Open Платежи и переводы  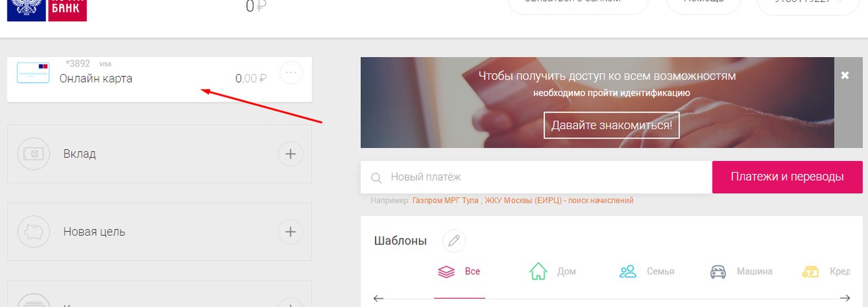click(x=787, y=177)
